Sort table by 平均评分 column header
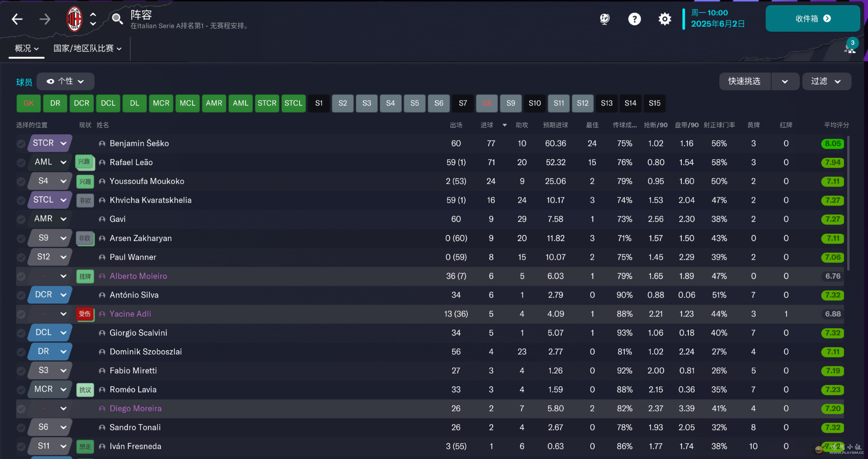This screenshot has height=459, width=868. click(x=836, y=125)
